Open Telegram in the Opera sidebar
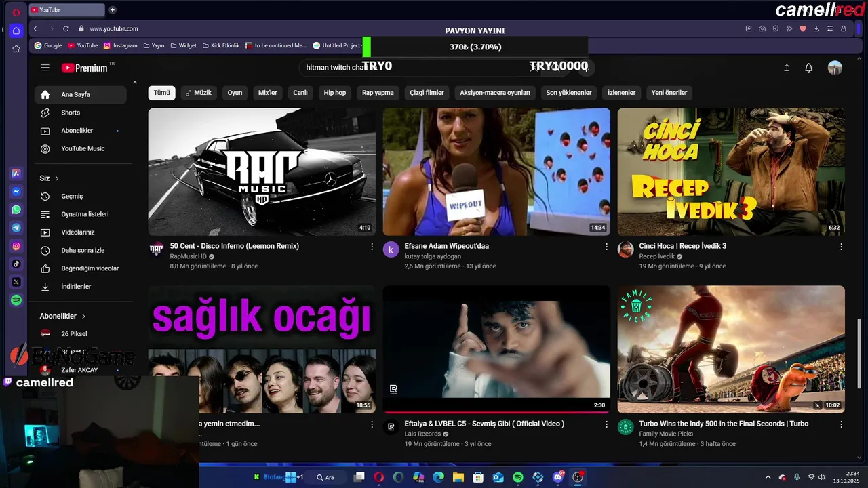The height and width of the screenshot is (488, 868). (16, 228)
